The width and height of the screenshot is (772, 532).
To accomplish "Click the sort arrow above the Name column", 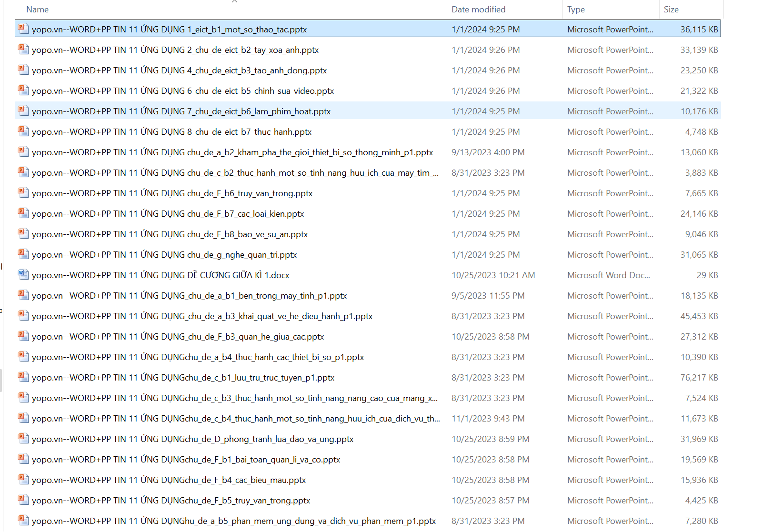I will tap(234, 2).
